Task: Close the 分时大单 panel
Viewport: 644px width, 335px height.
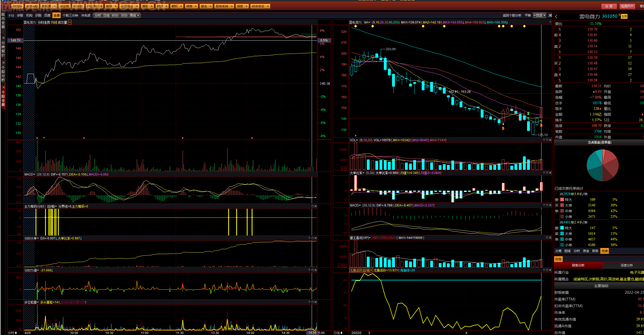Action: point(316,238)
